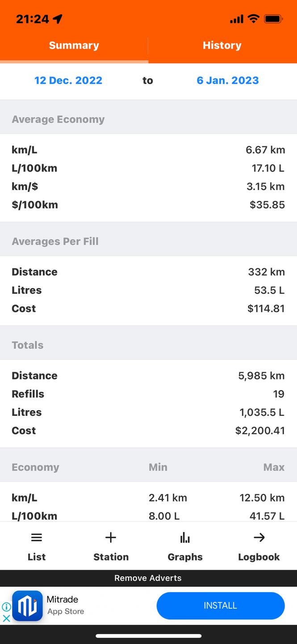Tap the Total Cost $2,200.41 row

point(148,431)
